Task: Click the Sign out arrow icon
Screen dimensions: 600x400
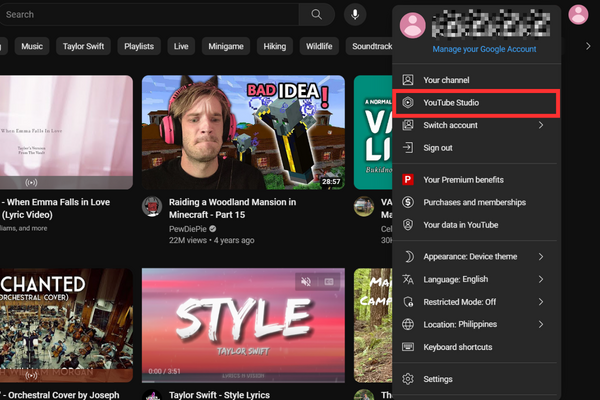Action: pyautogui.click(x=408, y=148)
